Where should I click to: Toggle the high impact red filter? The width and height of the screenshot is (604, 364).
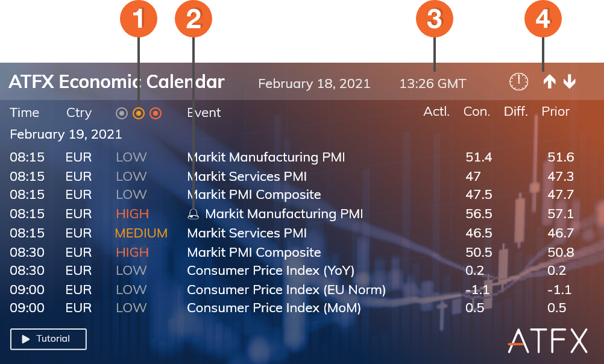click(156, 113)
